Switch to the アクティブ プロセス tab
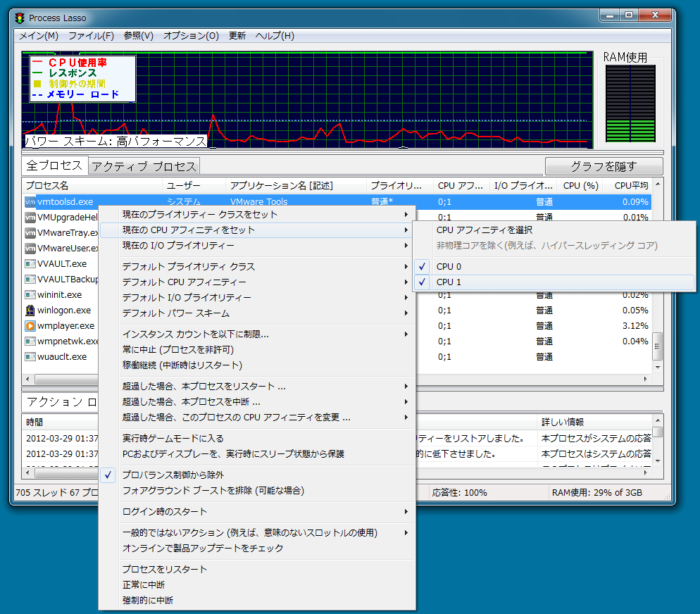The height and width of the screenshot is (614, 700). [x=144, y=166]
